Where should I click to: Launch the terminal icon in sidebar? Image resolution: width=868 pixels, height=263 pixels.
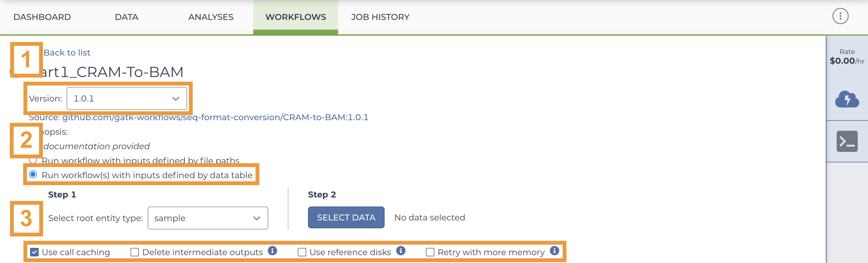[x=847, y=141]
